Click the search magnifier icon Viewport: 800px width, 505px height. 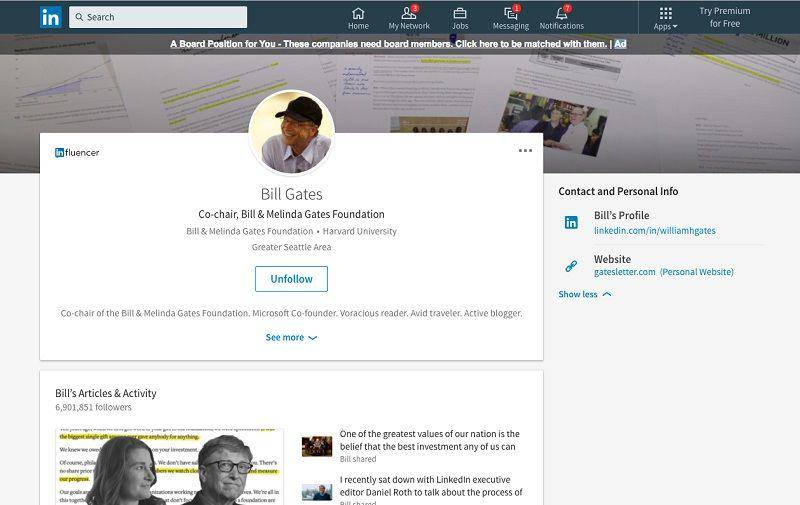pos(80,17)
